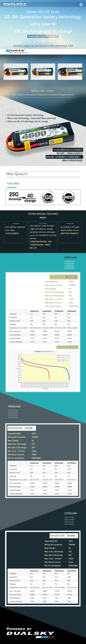86x644 pixels.
Task: Click the SPECIFICATION heading in the 4950mAh section
Action: point(20,428)
